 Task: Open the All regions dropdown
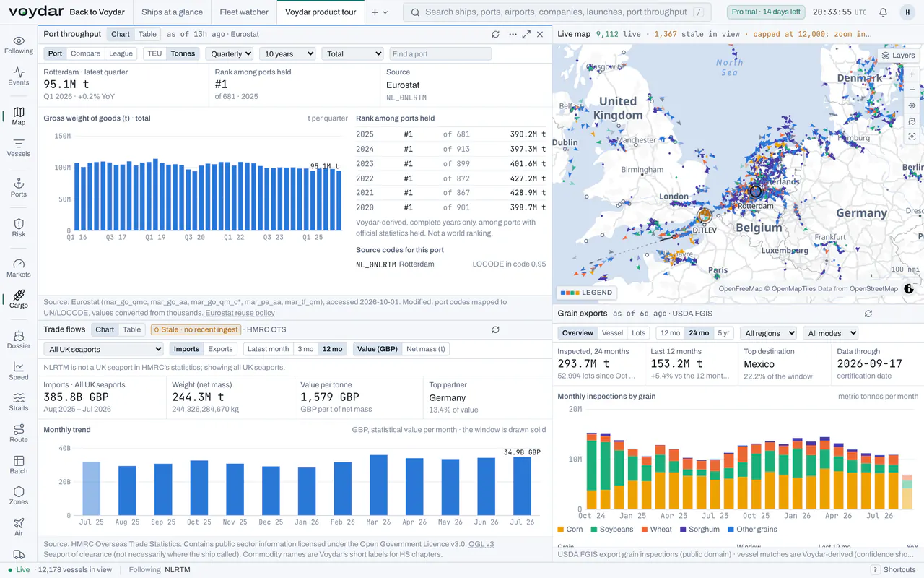(768, 333)
